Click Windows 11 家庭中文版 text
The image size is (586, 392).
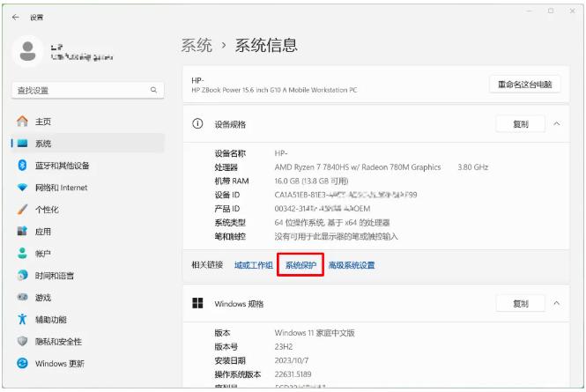pyautogui.click(x=315, y=333)
